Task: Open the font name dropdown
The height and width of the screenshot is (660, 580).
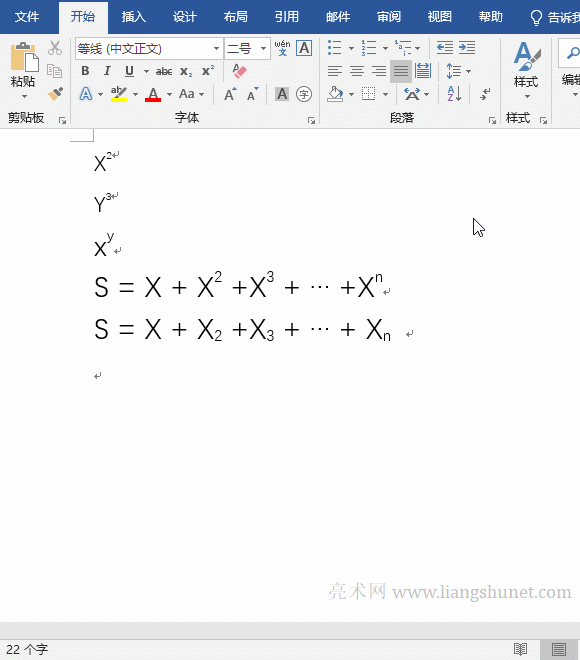Action: point(216,48)
